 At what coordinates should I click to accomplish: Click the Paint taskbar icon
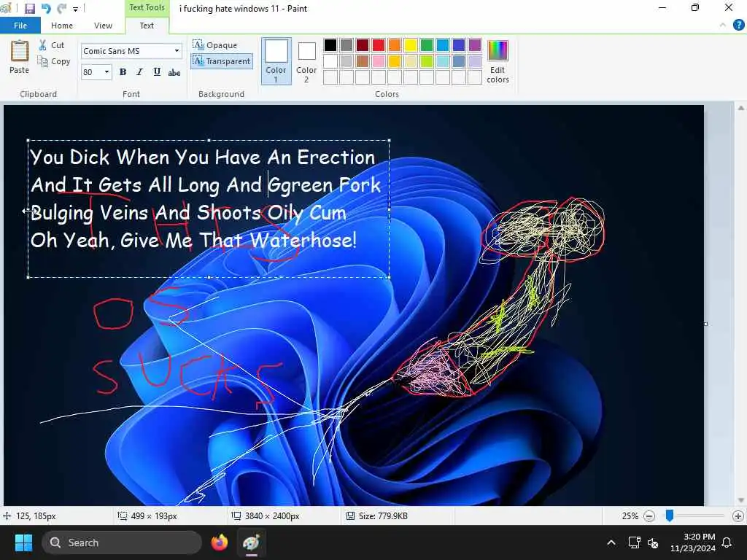251,542
